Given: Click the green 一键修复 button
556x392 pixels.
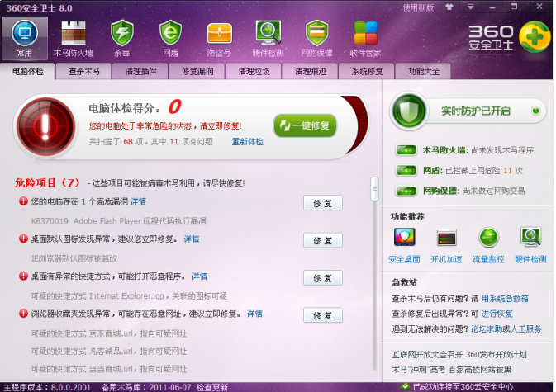Looking at the screenshot, I should (x=305, y=125).
